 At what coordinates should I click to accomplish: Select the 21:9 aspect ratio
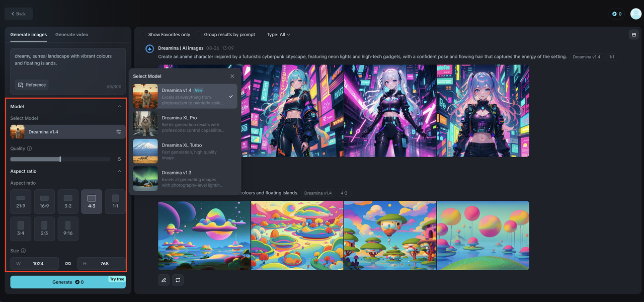(x=21, y=202)
